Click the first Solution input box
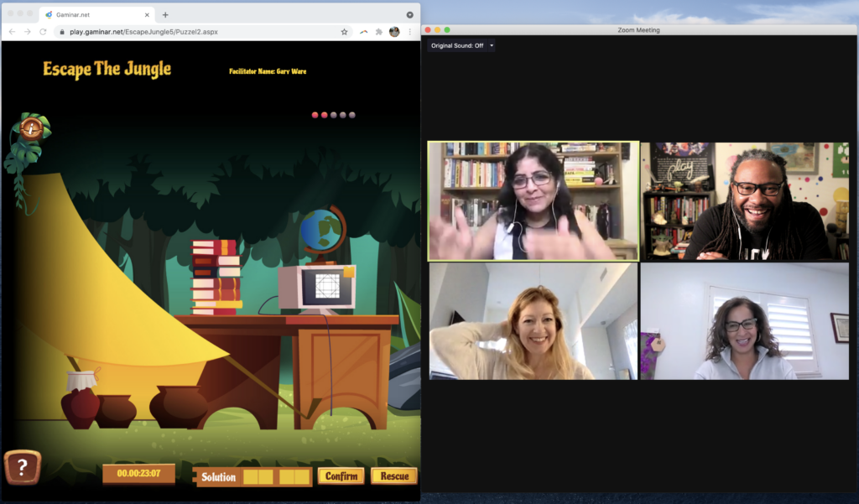Viewport: 859px width, 504px height. 250,477
